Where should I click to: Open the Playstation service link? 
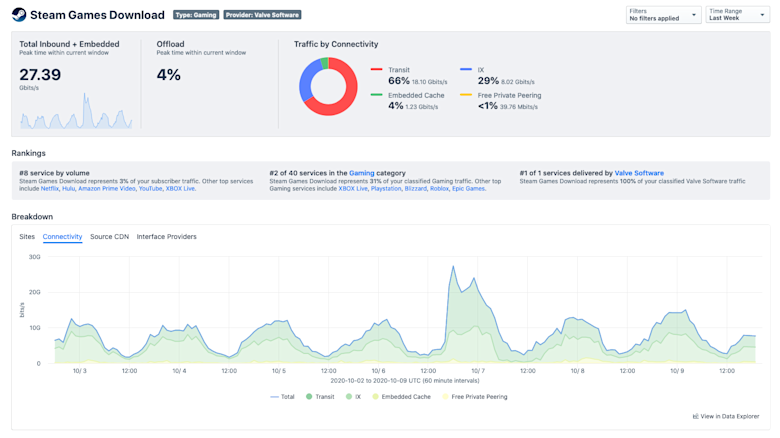[x=386, y=189]
